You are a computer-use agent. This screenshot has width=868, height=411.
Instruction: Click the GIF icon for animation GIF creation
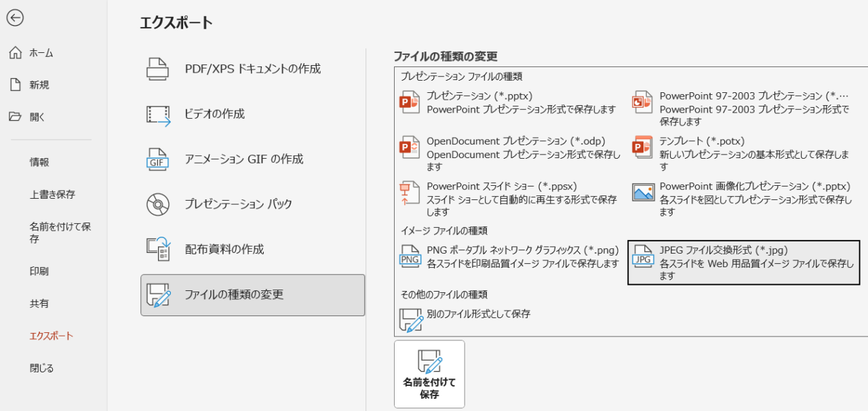click(x=158, y=159)
